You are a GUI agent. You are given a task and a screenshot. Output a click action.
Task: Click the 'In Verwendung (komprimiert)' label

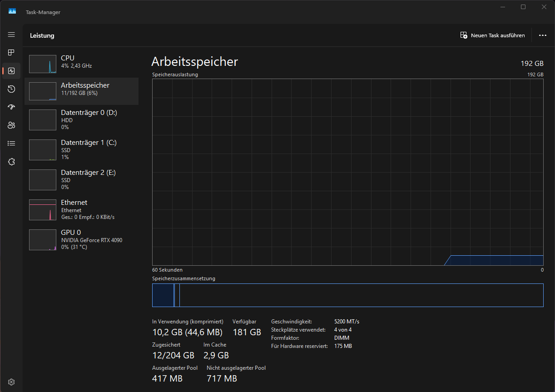[188, 322]
